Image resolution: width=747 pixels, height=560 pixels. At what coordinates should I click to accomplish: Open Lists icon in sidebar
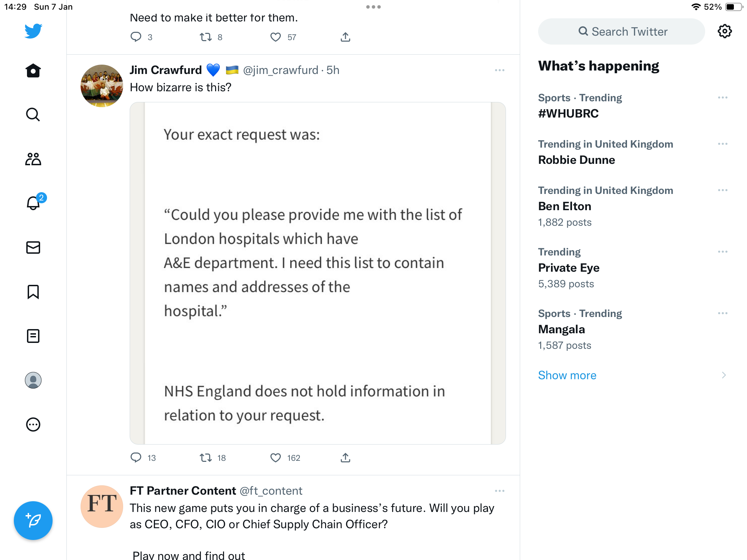[x=33, y=336]
